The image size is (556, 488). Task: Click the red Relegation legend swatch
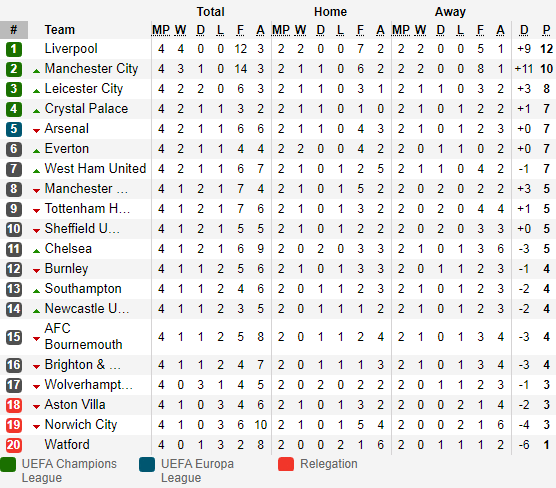pyautogui.click(x=286, y=464)
